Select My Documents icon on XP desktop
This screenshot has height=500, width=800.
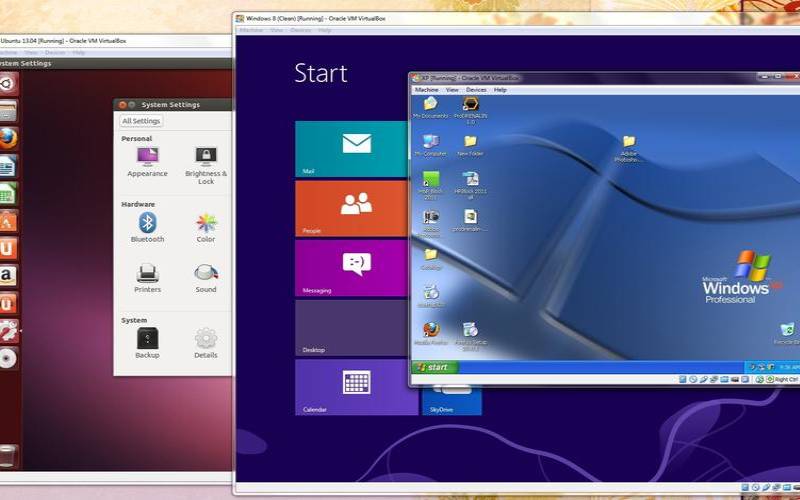click(x=431, y=108)
